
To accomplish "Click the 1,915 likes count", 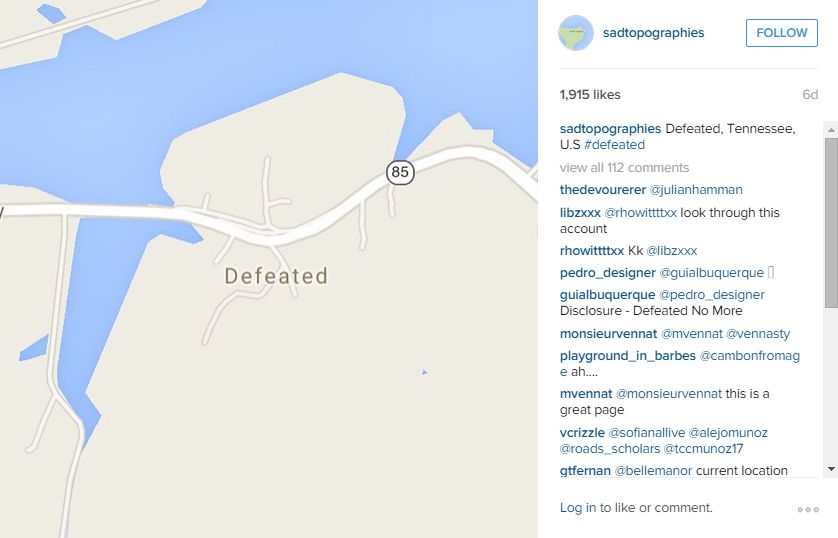I will pyautogui.click(x=590, y=95).
